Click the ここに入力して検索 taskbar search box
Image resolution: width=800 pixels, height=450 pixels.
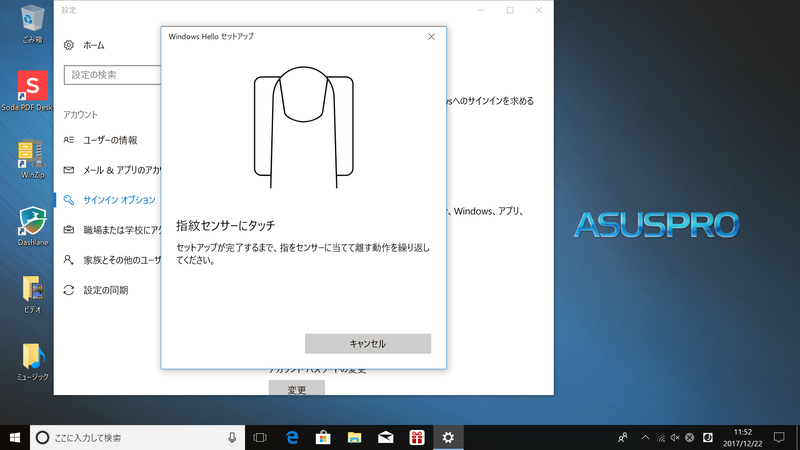138,438
